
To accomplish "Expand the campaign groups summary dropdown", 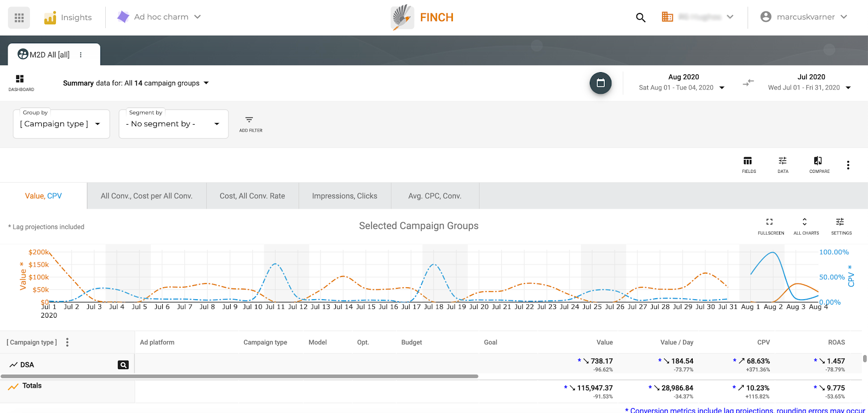I will tap(206, 83).
